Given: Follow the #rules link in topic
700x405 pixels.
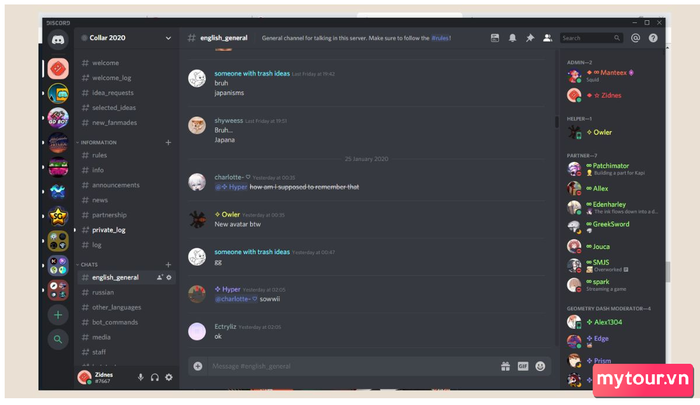Looking at the screenshot, I should pos(440,38).
